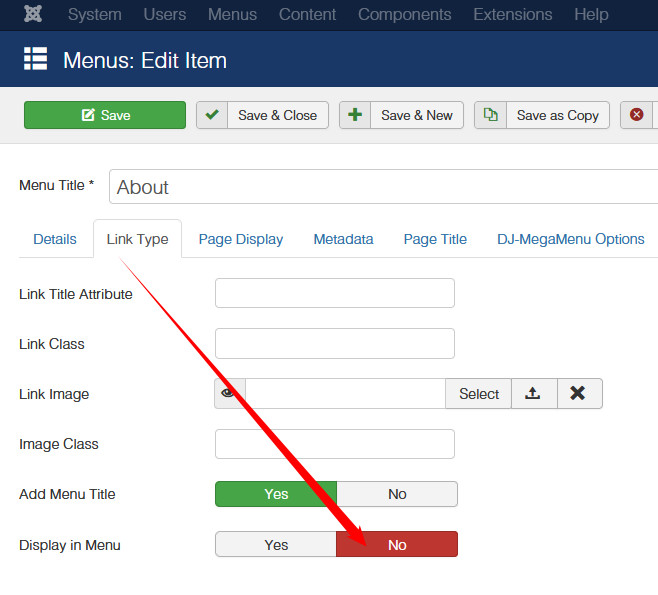
Task: Switch to the Details tab
Action: click(55, 239)
